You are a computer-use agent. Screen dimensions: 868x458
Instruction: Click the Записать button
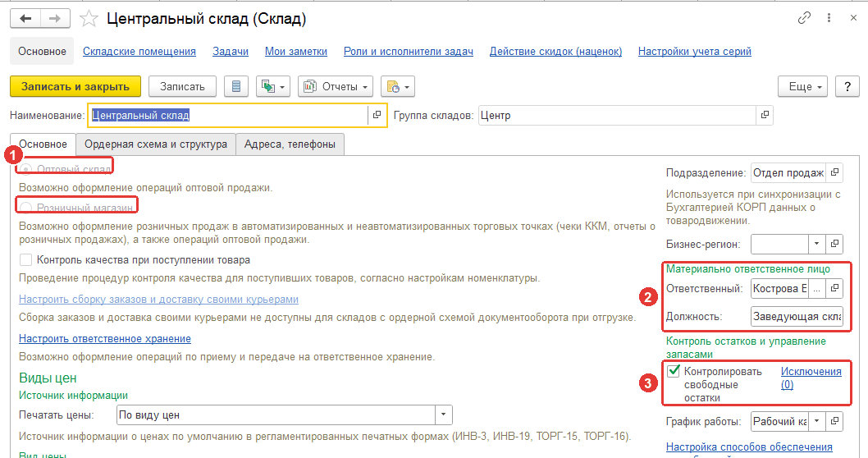point(182,86)
